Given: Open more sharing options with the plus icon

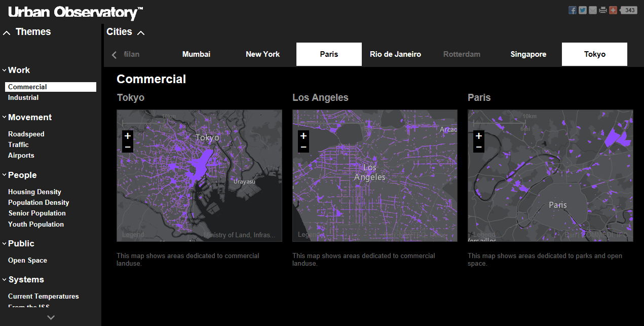Looking at the screenshot, I should (x=613, y=10).
